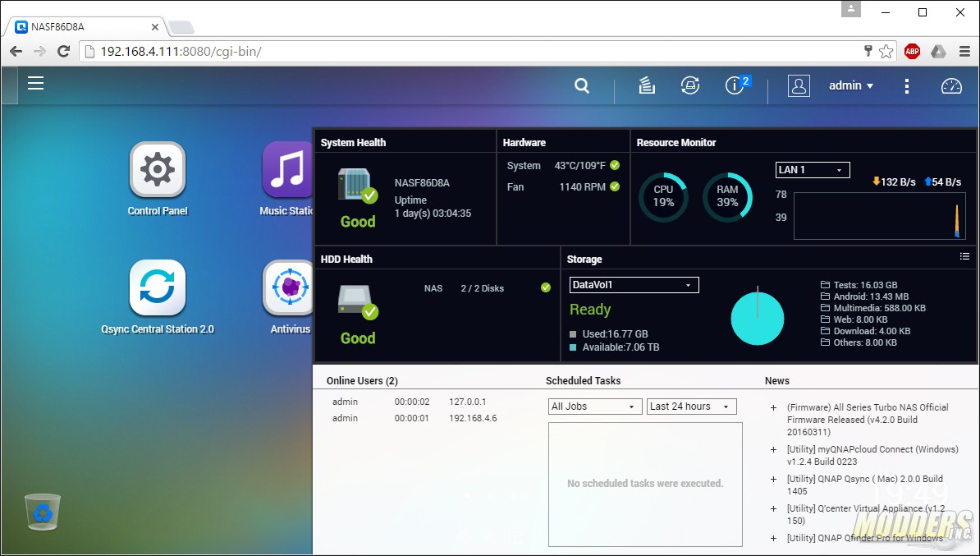980x556 pixels.
Task: Open the Chrome menu button
Action: pyautogui.click(x=964, y=51)
